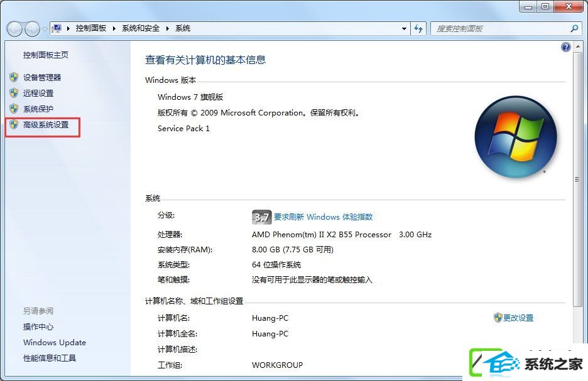Viewport: 588px width, 381px height.
Task: Expand the arrow after 系统和安全 breadcrumb
Action: (x=167, y=28)
